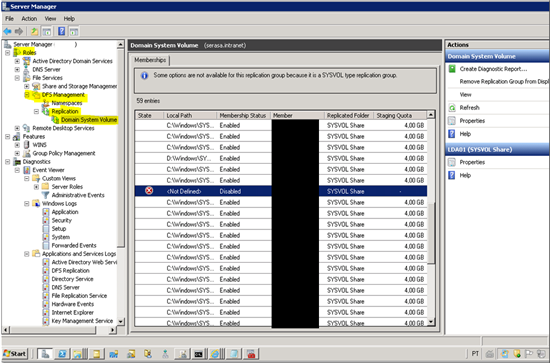Click Properties under LDA01 (SYSVOL Share)

(x=472, y=162)
